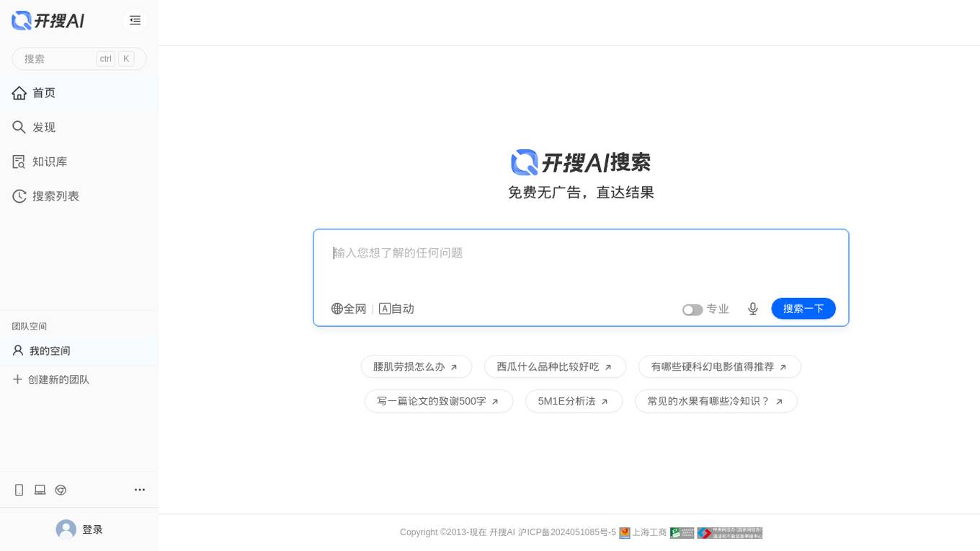Open the 发现 discover page
This screenshot has height=551, width=980.
pyautogui.click(x=79, y=127)
